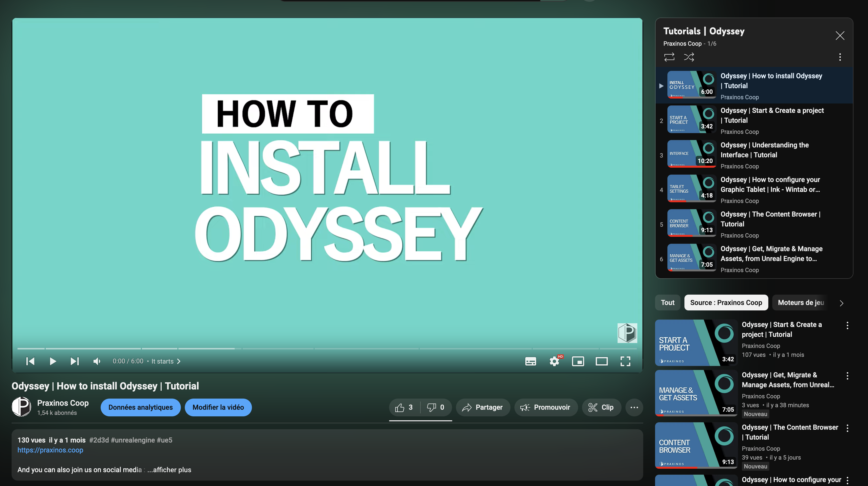Open options for suggested 'How to configure' video
868x486 pixels.
click(x=847, y=480)
